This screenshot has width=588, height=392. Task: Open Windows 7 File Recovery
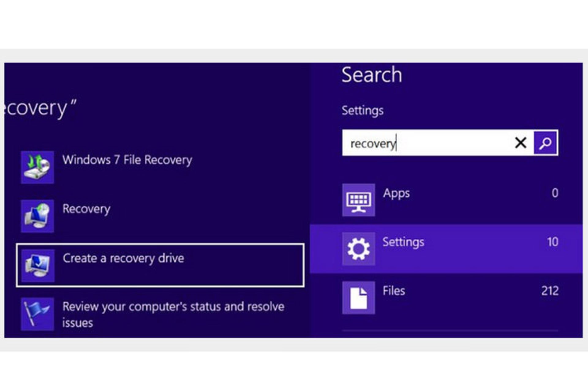pos(127,160)
